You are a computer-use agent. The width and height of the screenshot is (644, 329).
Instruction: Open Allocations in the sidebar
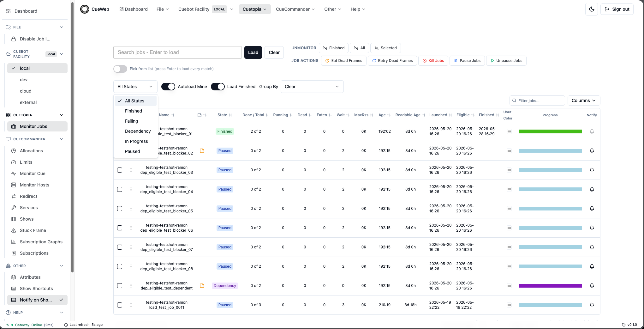[x=37, y=151]
